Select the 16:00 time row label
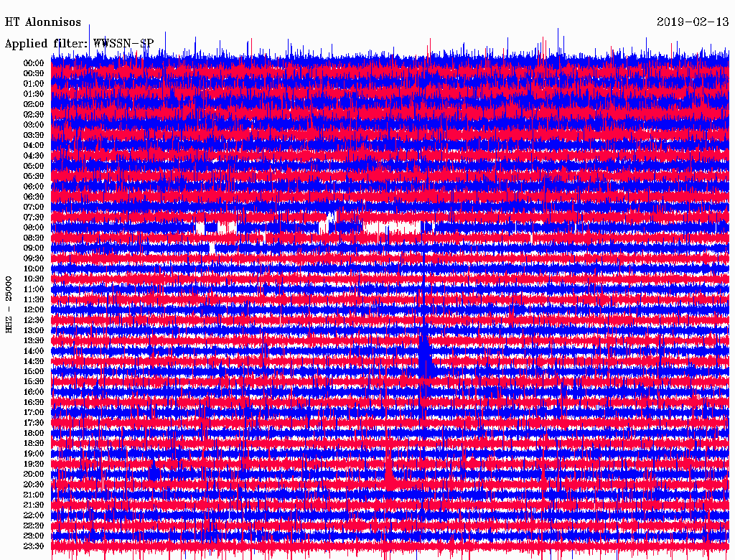The image size is (735, 560). coord(34,391)
